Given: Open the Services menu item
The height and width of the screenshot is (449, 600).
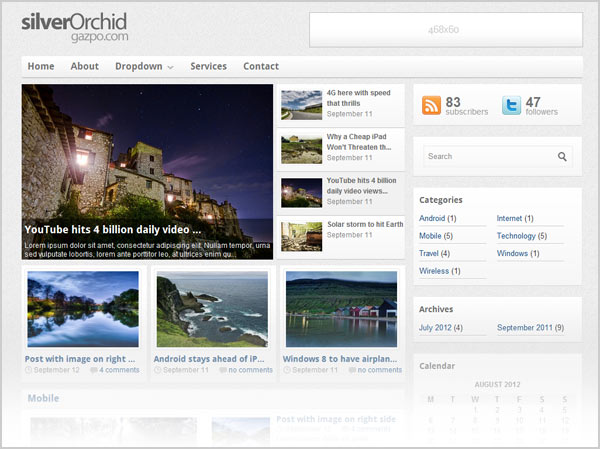Looking at the screenshot, I should click(x=209, y=66).
